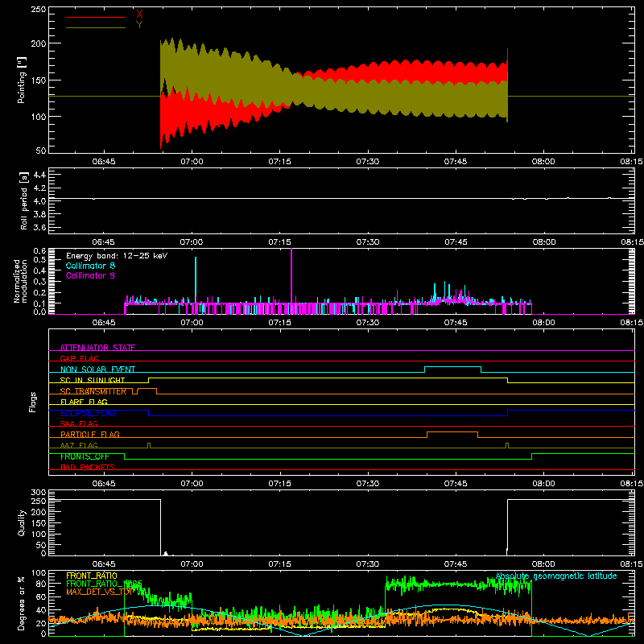Click '07:00' tick under Quality plot
644x644 pixels.
click(192, 564)
